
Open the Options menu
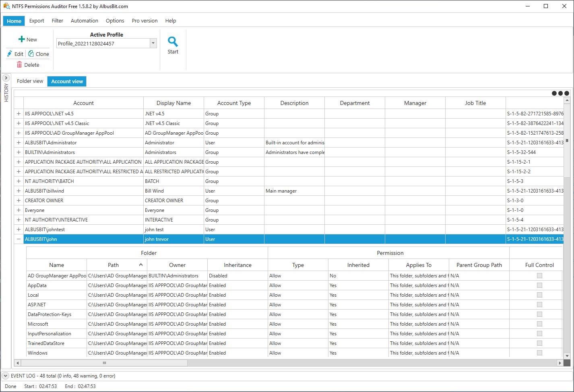tap(115, 21)
